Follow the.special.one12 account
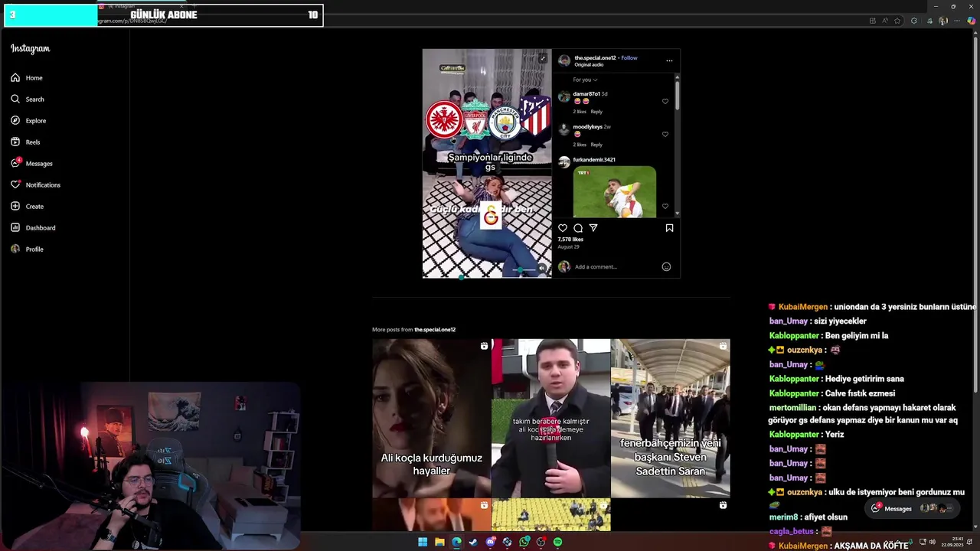The height and width of the screenshot is (551, 980). [x=629, y=58]
